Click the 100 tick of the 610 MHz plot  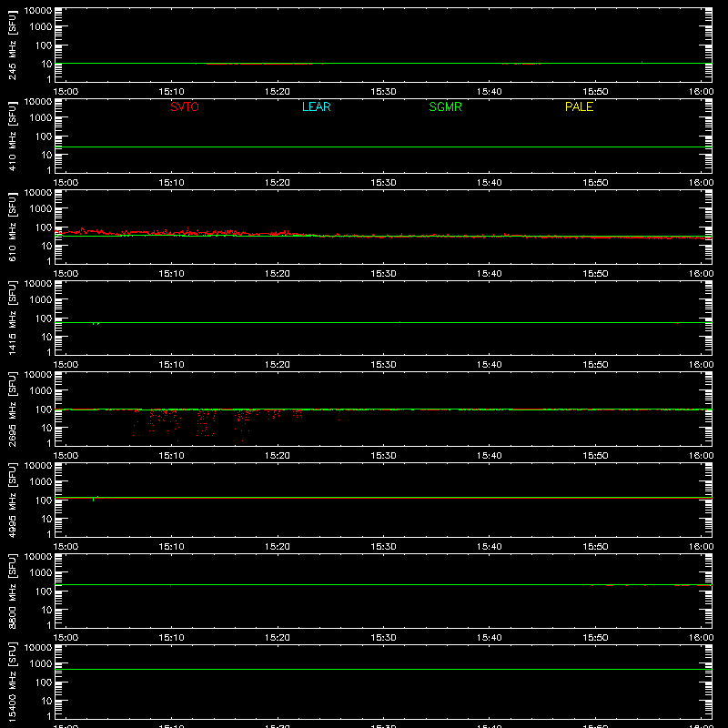coord(44,227)
